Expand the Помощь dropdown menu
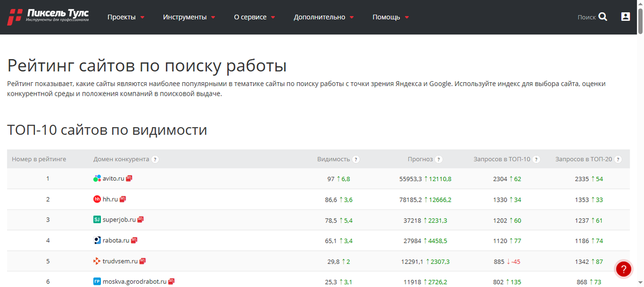The image size is (644, 287). click(x=391, y=17)
